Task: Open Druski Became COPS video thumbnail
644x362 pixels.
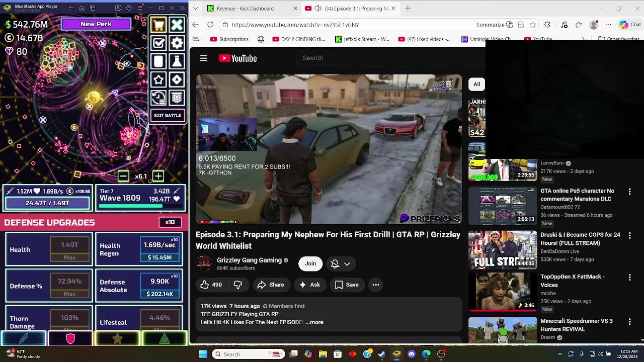Action: pyautogui.click(x=503, y=250)
